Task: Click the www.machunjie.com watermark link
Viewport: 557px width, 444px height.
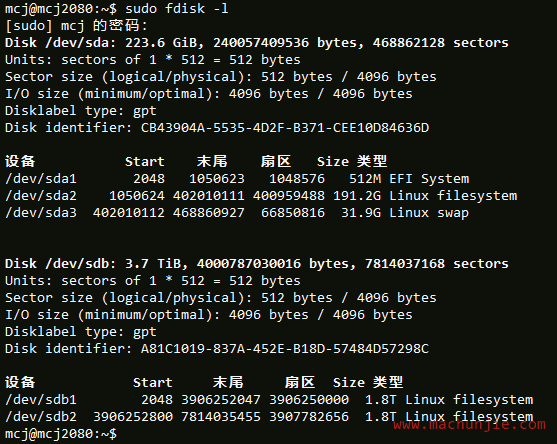Action: pyautogui.click(x=469, y=424)
